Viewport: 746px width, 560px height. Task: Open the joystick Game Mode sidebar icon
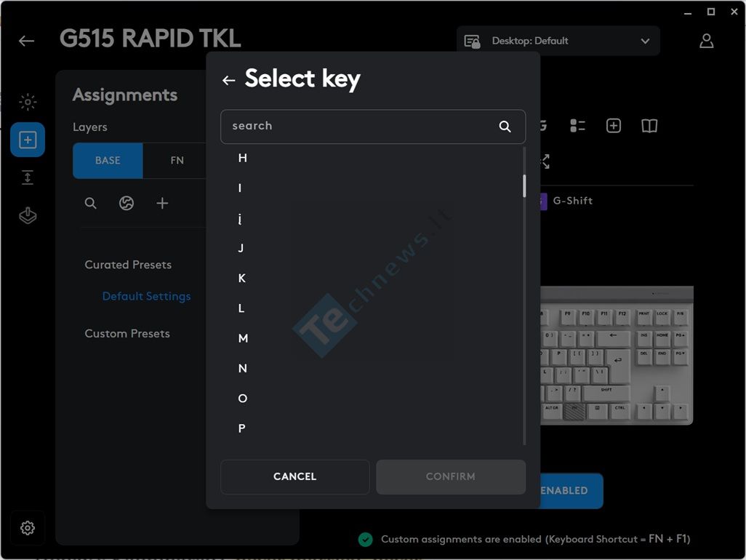point(28,216)
